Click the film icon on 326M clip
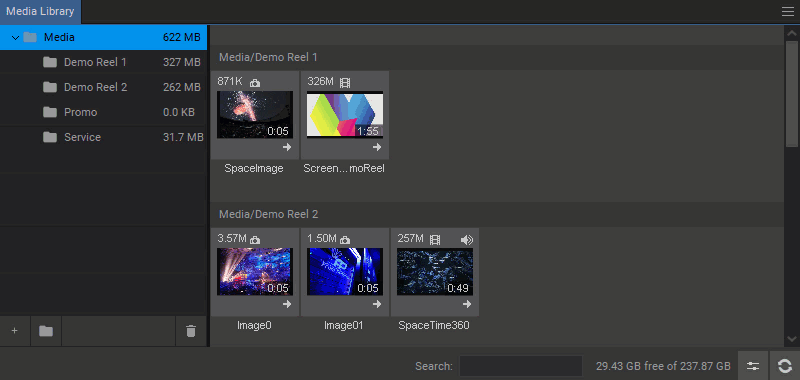 click(345, 83)
